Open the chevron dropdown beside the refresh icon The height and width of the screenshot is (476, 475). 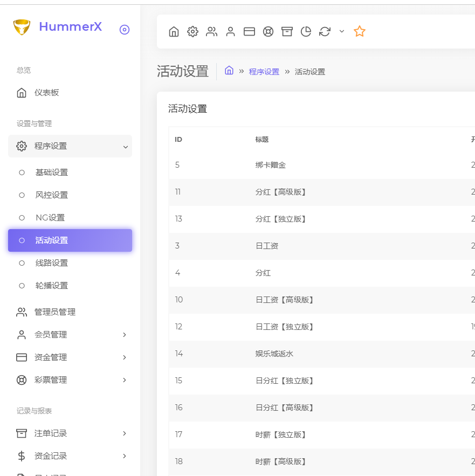[341, 31]
